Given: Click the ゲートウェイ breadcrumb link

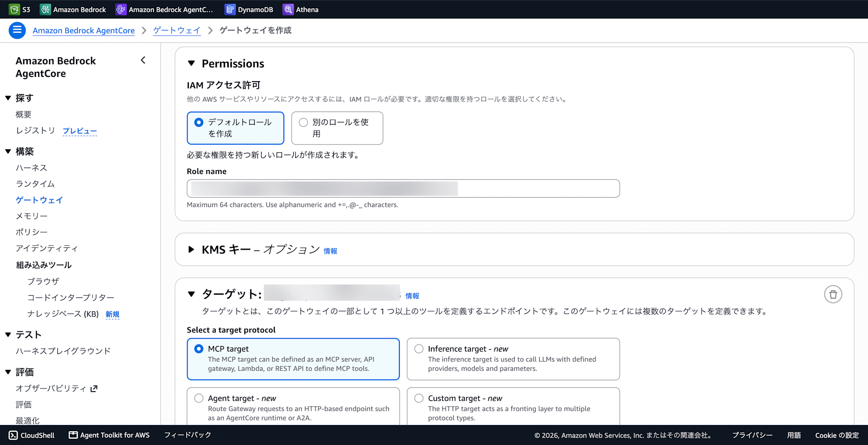Looking at the screenshot, I should click(177, 30).
